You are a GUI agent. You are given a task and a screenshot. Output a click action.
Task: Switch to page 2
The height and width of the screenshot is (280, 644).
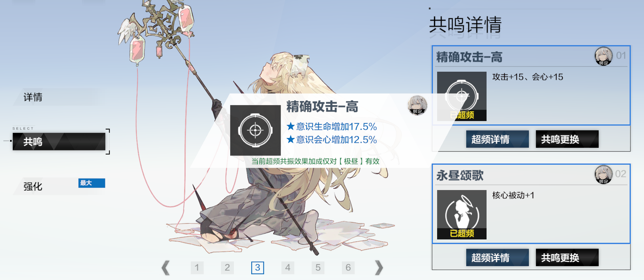227,268
